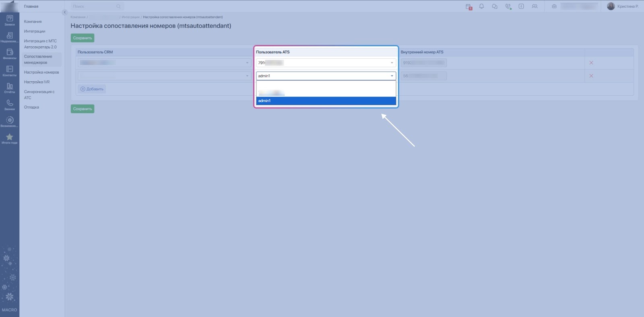Open the chat messages icon in header

click(495, 6)
